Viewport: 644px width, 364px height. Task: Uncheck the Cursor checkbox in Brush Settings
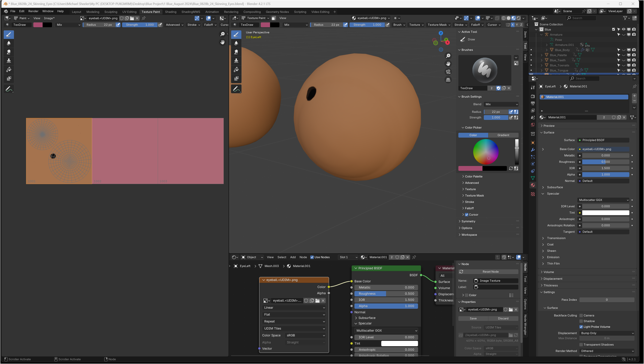point(467,215)
